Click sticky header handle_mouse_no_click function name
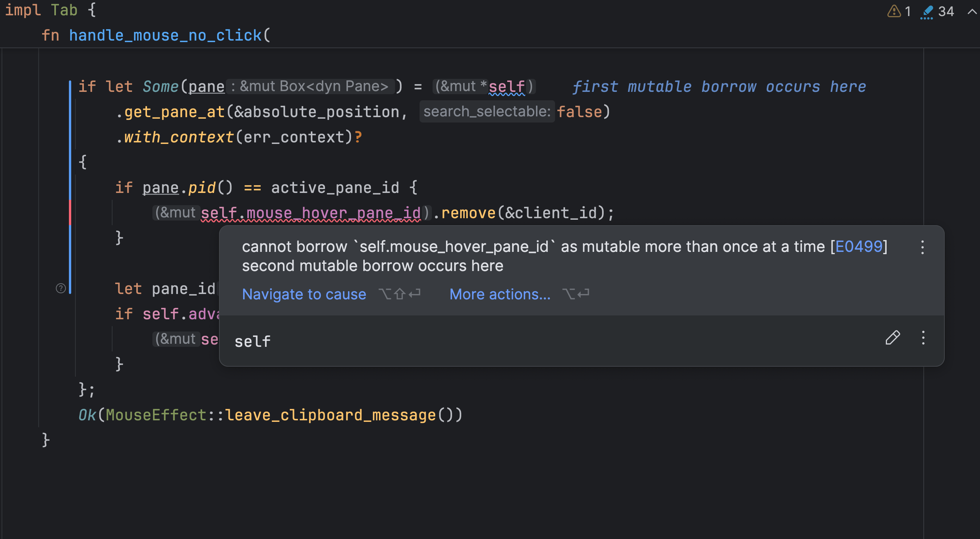Screen dimensions: 980x539 pos(165,36)
